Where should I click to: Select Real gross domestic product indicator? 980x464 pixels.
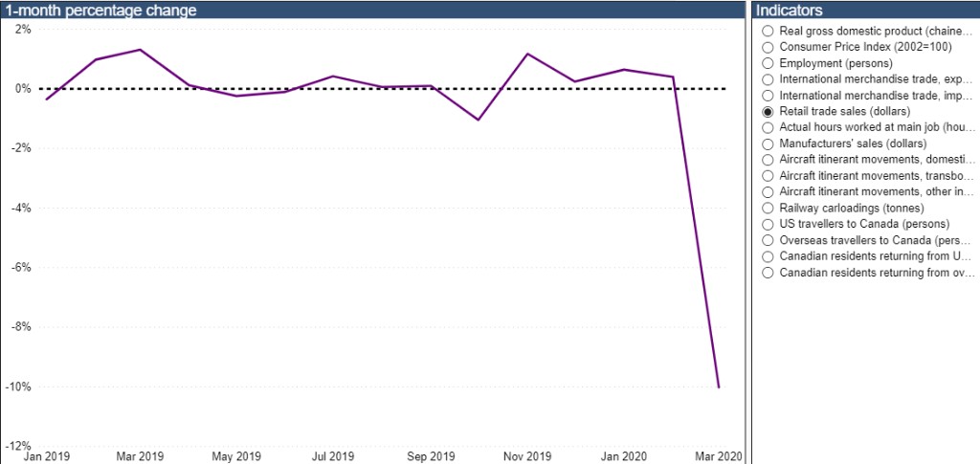click(x=768, y=31)
